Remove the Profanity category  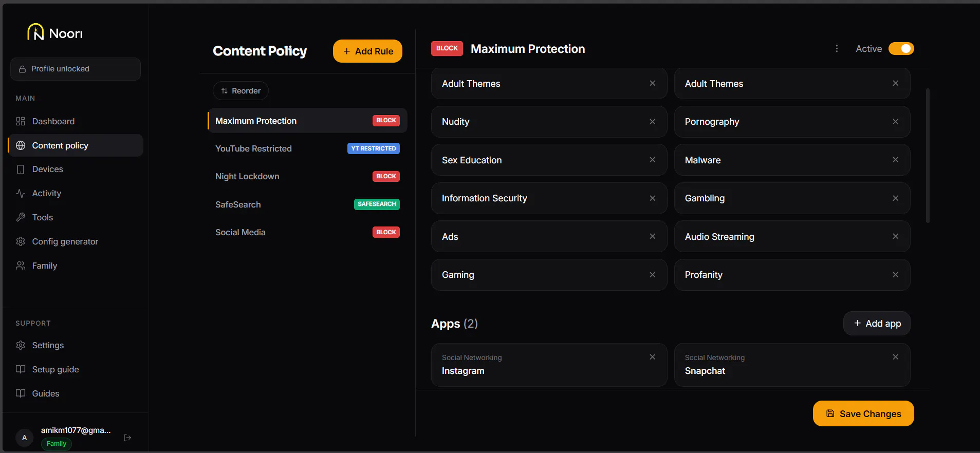tap(895, 275)
